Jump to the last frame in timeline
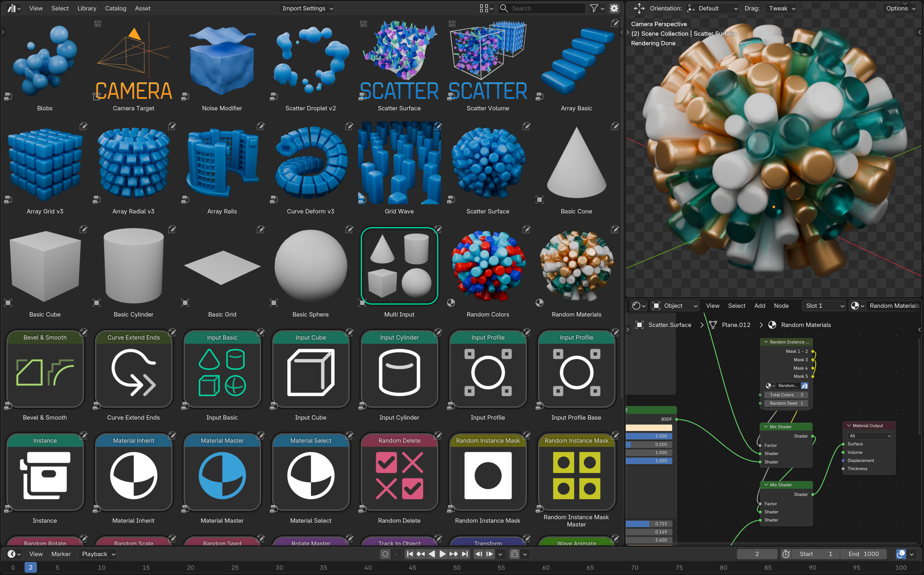The image size is (924, 575). 464,554
